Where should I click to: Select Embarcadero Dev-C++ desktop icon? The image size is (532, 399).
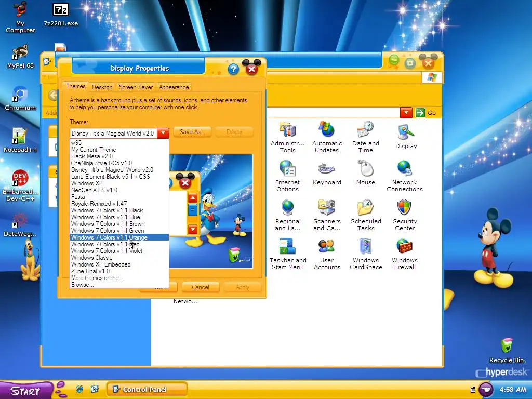20,185
